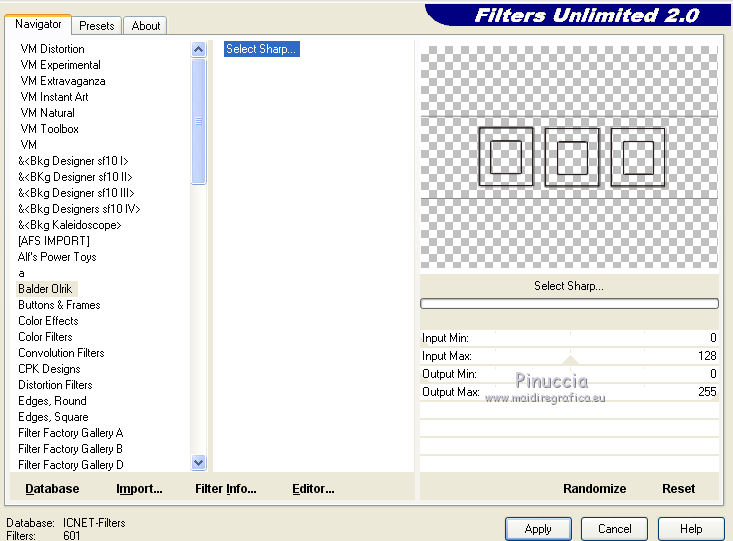Select VM Experimental category

point(60,65)
